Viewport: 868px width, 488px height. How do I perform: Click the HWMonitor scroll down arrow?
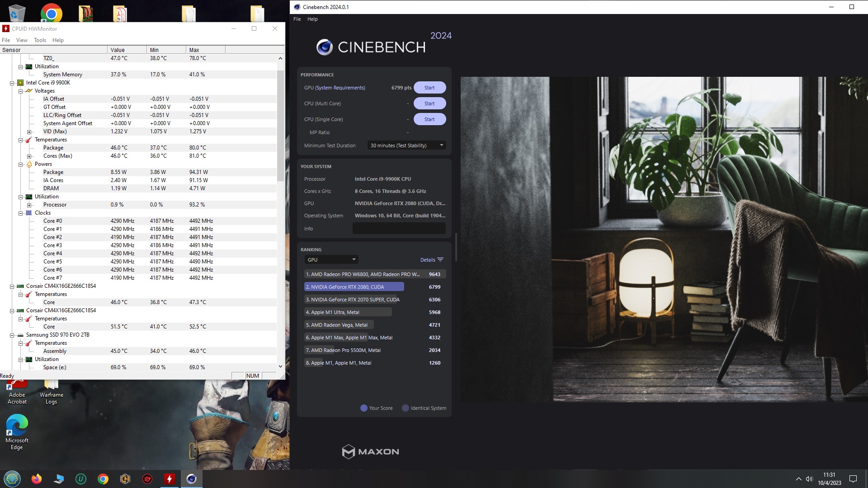coord(280,366)
